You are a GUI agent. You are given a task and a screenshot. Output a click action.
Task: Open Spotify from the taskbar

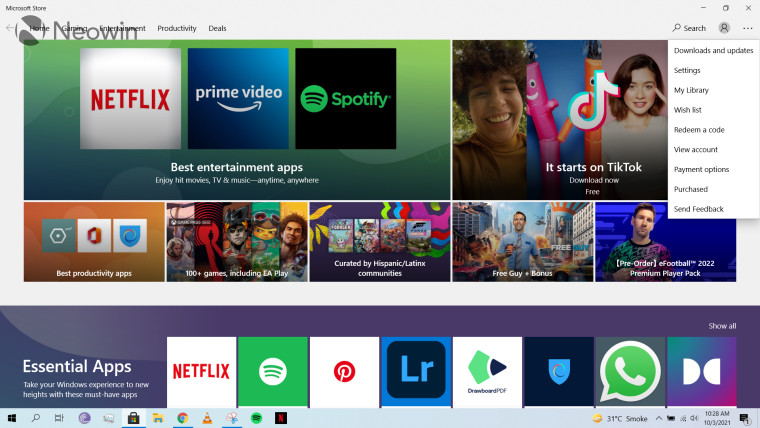point(256,418)
